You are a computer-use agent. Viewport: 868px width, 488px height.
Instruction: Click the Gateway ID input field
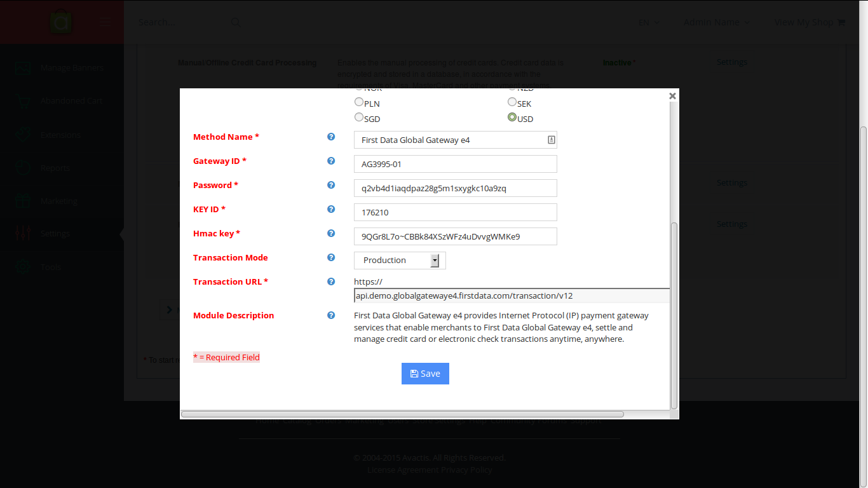456,164
